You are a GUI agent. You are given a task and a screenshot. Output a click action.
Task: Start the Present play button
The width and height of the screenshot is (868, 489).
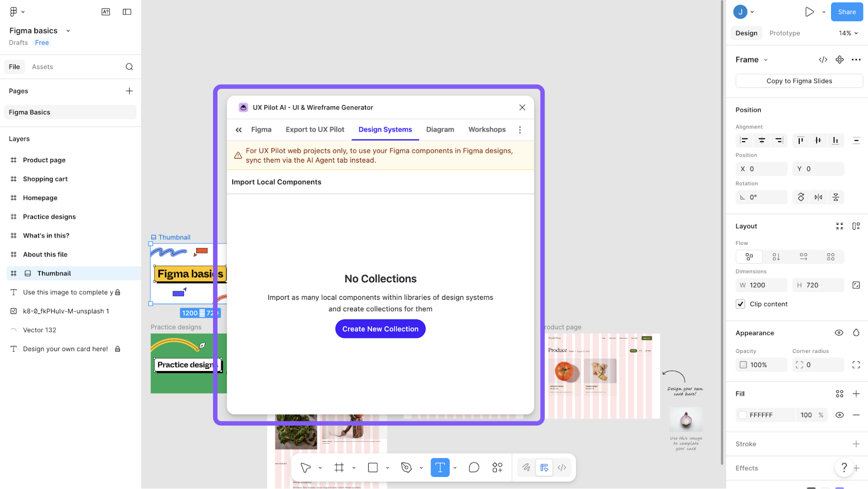[x=809, y=12]
